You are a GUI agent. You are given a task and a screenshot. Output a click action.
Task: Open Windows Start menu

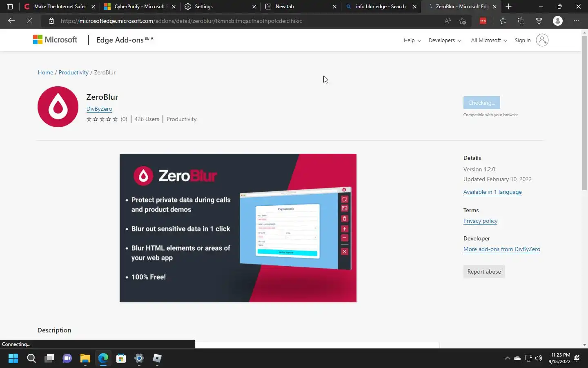[13, 358]
